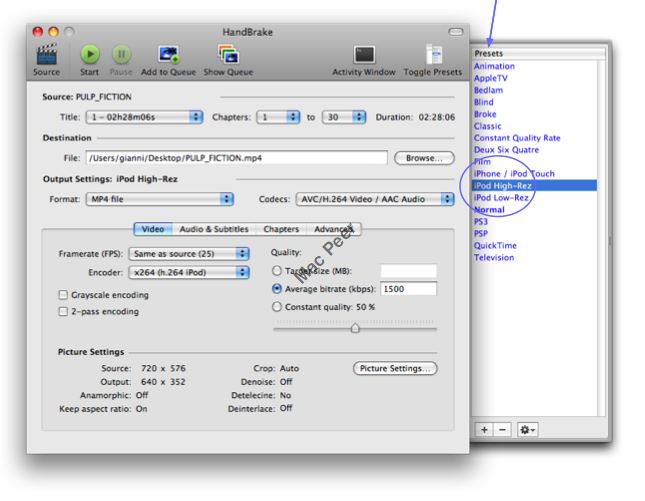Select the Blind preset
This screenshot has height=501, width=645.
point(483,102)
